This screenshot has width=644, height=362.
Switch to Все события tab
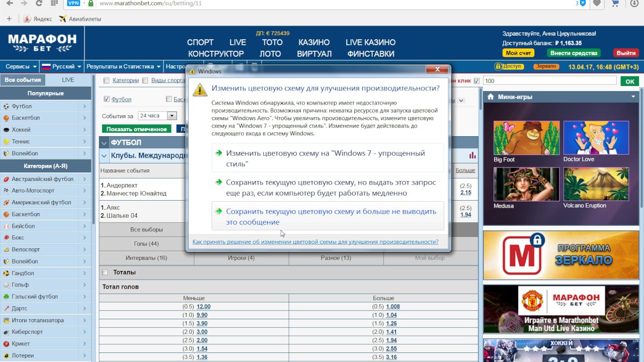tap(23, 80)
